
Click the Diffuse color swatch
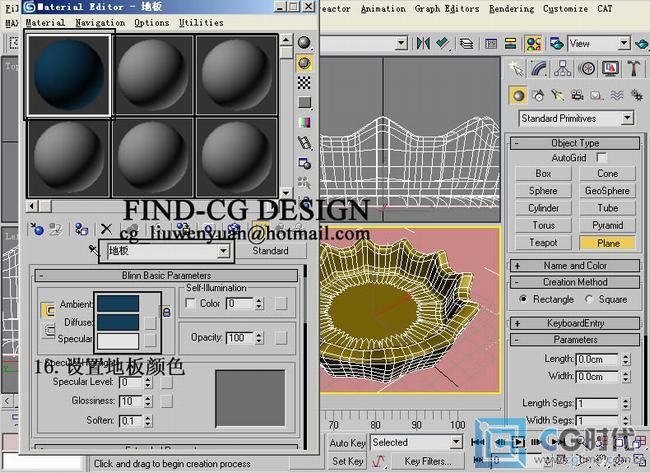(118, 322)
